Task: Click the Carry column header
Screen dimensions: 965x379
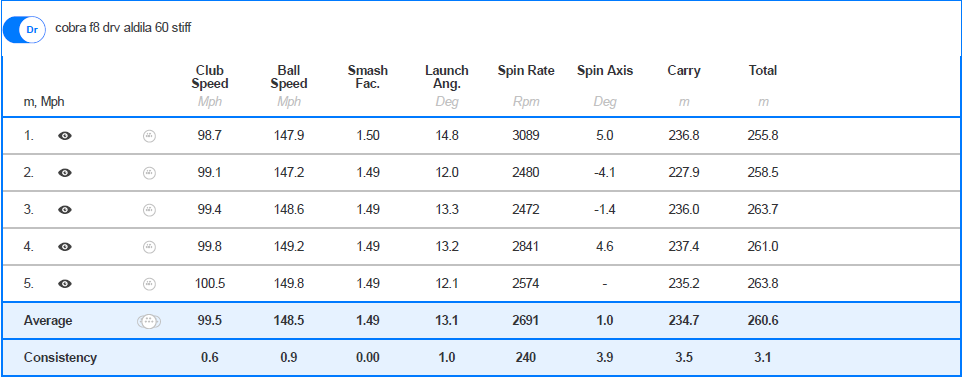Action: pos(684,71)
